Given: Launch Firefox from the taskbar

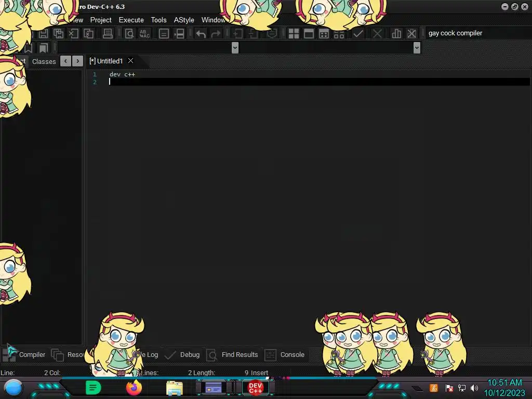Looking at the screenshot, I should [134, 388].
